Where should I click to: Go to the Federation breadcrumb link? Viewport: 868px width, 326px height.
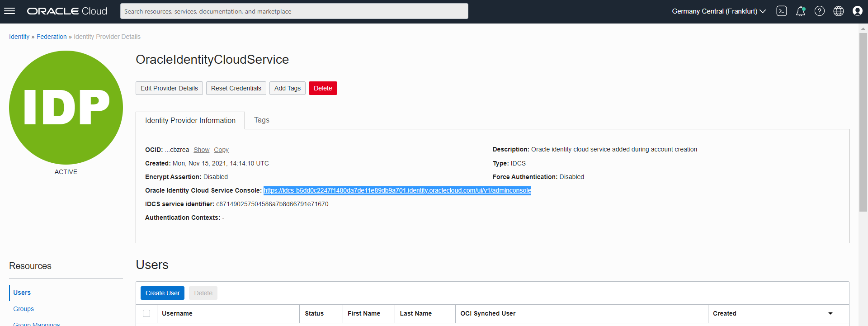[x=52, y=37]
